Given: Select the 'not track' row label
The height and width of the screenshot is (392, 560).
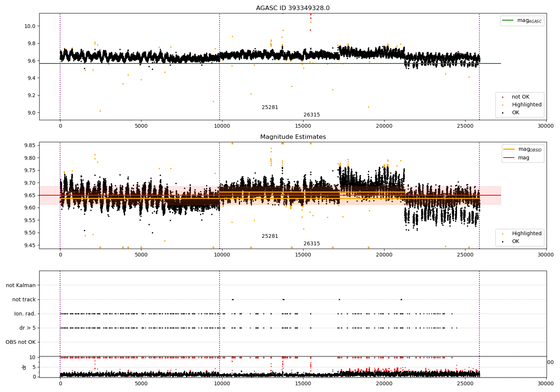Looking at the screenshot, I should coord(24,299).
